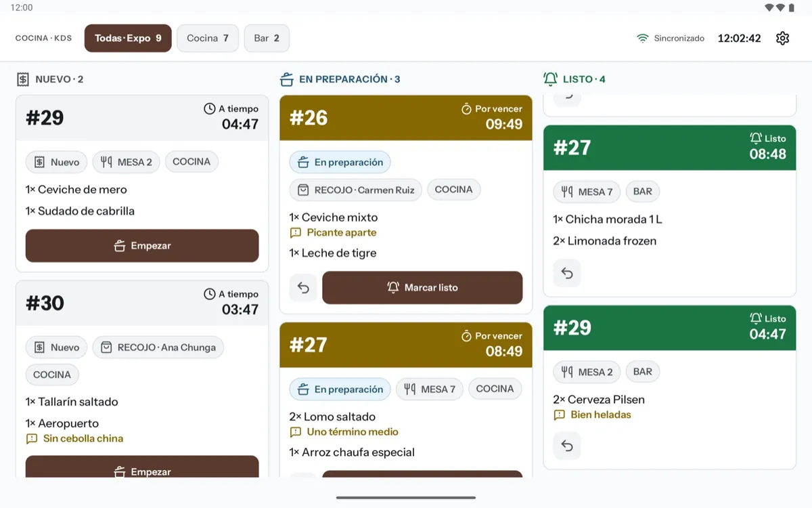Select item "1× Chicha morada 1 L"
The width and height of the screenshot is (812, 508).
tap(608, 219)
